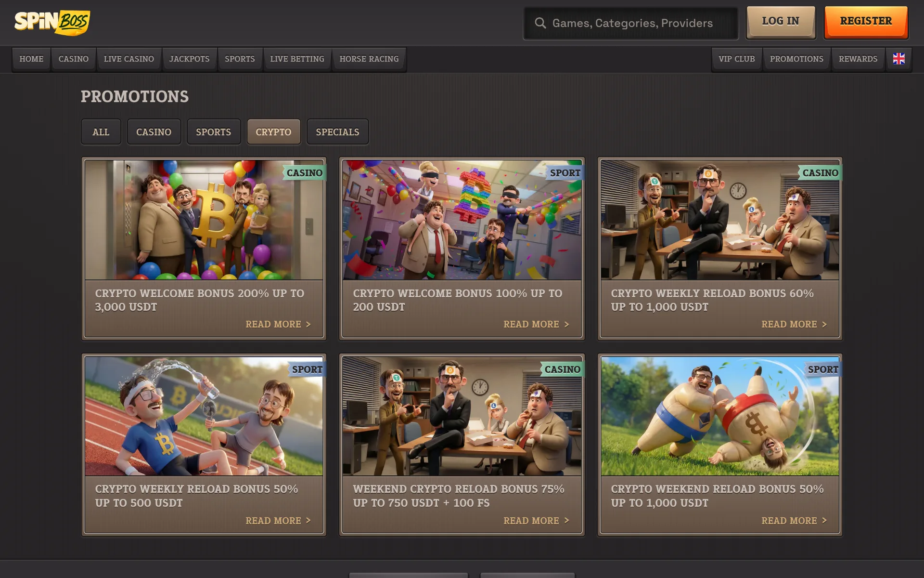
Task: Open VIP CLUB navigation item
Action: point(737,59)
